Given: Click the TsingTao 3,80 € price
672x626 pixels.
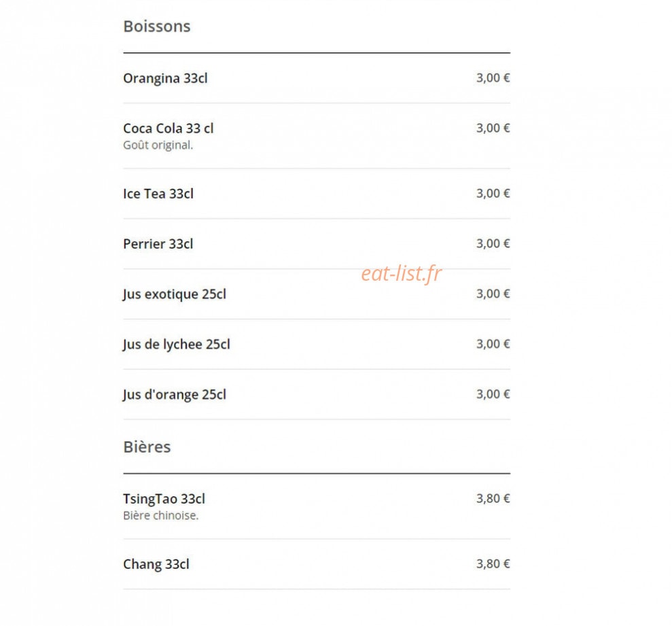Looking at the screenshot, I should point(493,499).
